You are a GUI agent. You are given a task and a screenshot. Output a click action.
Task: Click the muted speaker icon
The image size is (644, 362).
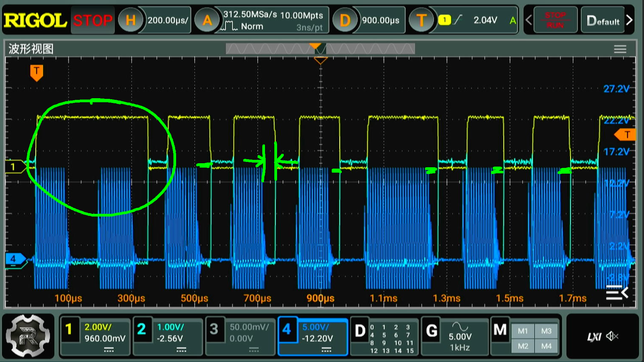pos(612,336)
